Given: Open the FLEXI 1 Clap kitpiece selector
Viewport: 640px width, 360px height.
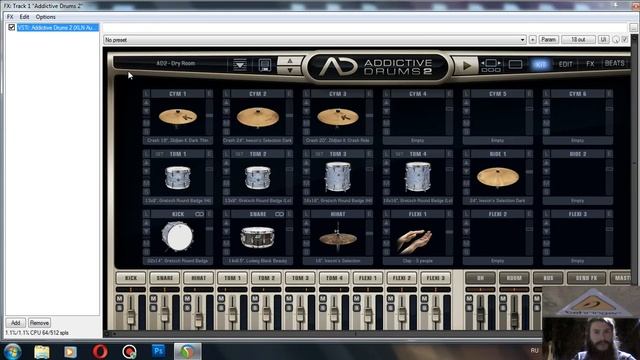Looking at the screenshot, I should tap(418, 261).
